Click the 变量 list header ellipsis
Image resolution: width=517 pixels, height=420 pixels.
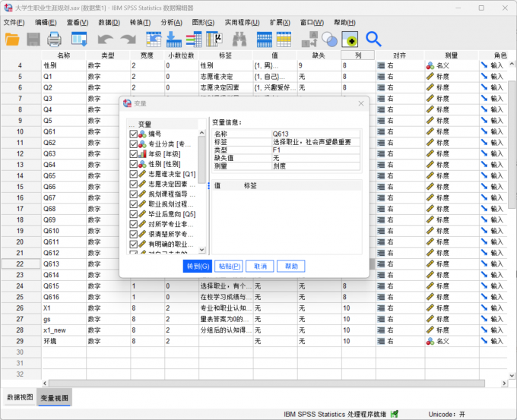point(132,125)
